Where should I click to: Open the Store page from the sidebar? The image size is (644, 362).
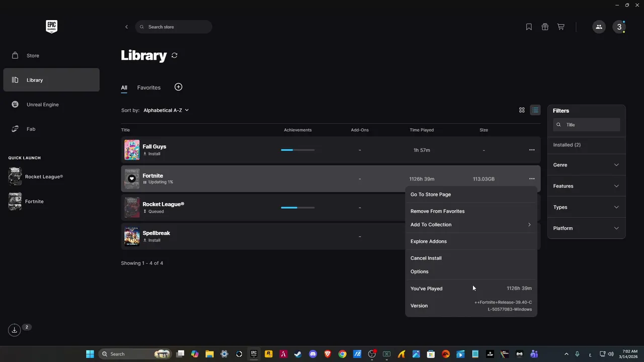[x=51, y=55]
